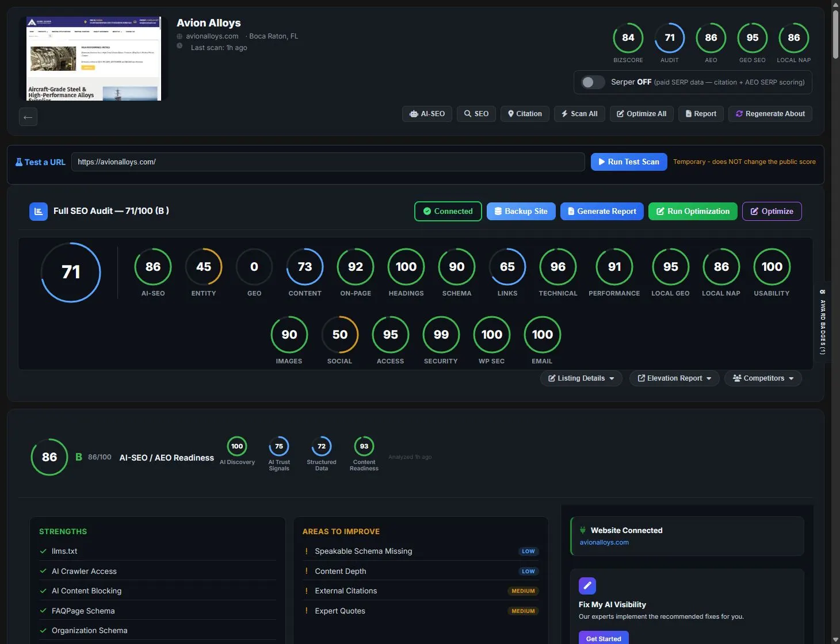Image resolution: width=840 pixels, height=644 pixels.
Task: Click the Test a URL input field
Action: tap(328, 162)
